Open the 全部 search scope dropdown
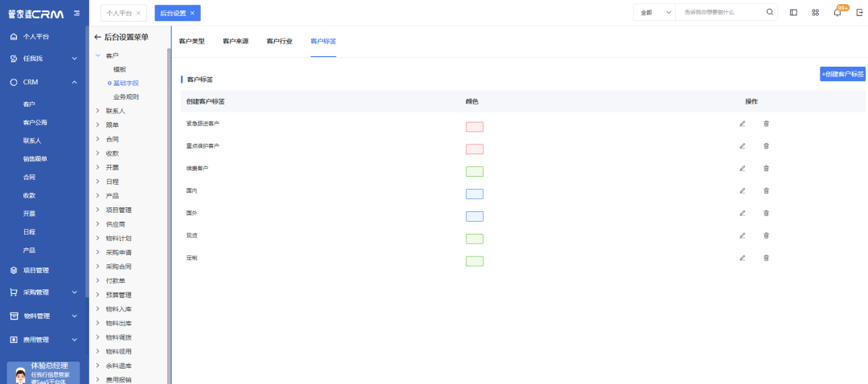The height and width of the screenshot is (384, 868). pos(652,13)
